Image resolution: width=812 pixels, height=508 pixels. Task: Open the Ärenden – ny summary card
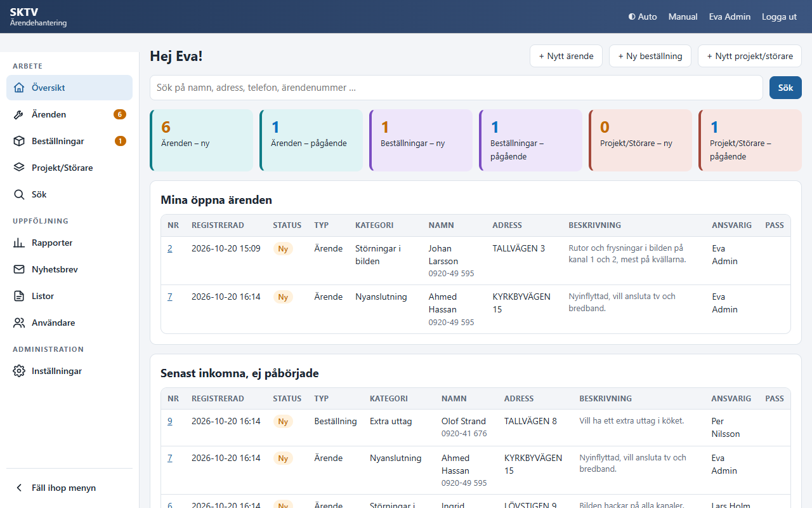point(201,140)
